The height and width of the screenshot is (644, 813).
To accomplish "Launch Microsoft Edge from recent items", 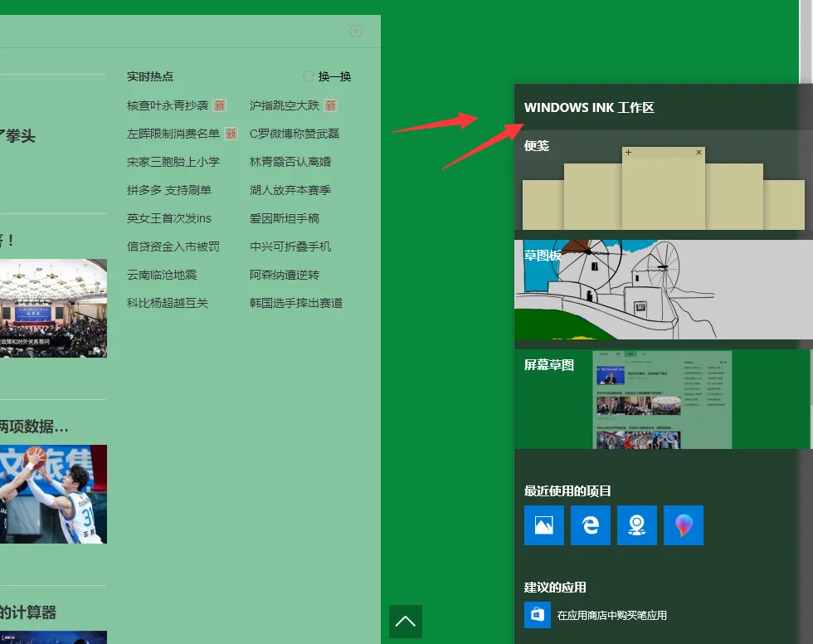I will click(590, 524).
